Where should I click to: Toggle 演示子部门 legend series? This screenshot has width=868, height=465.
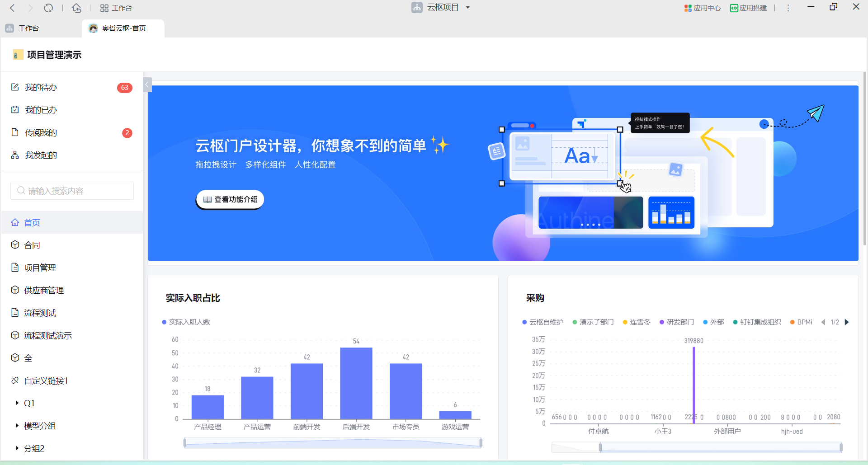pyautogui.click(x=593, y=322)
